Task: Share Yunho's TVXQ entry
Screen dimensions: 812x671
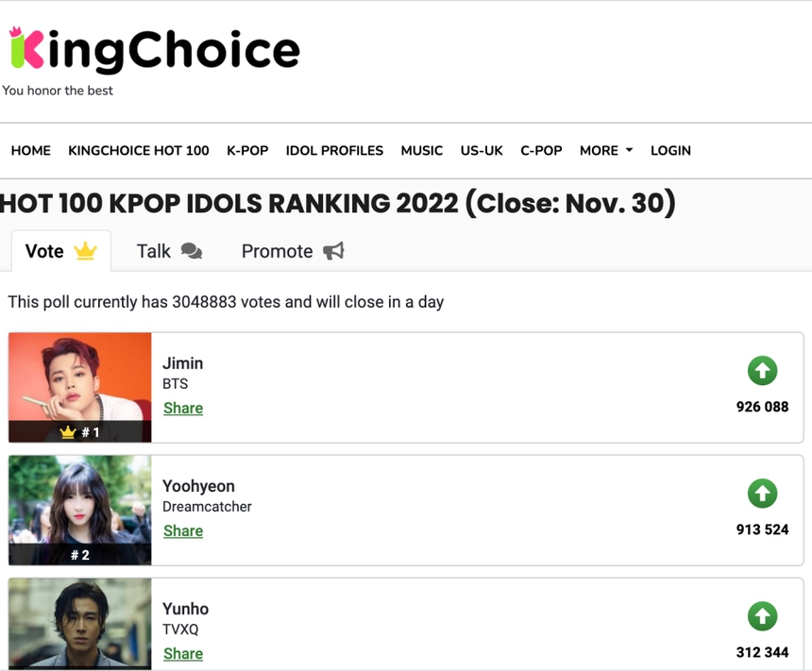Action: pyautogui.click(x=182, y=653)
